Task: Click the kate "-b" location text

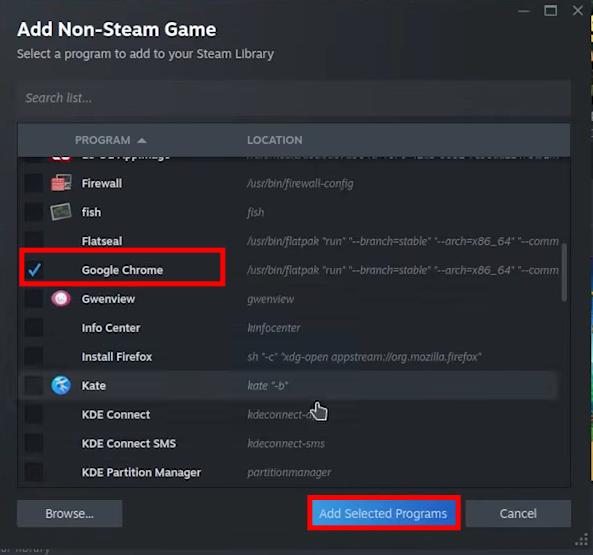Action: [268, 386]
